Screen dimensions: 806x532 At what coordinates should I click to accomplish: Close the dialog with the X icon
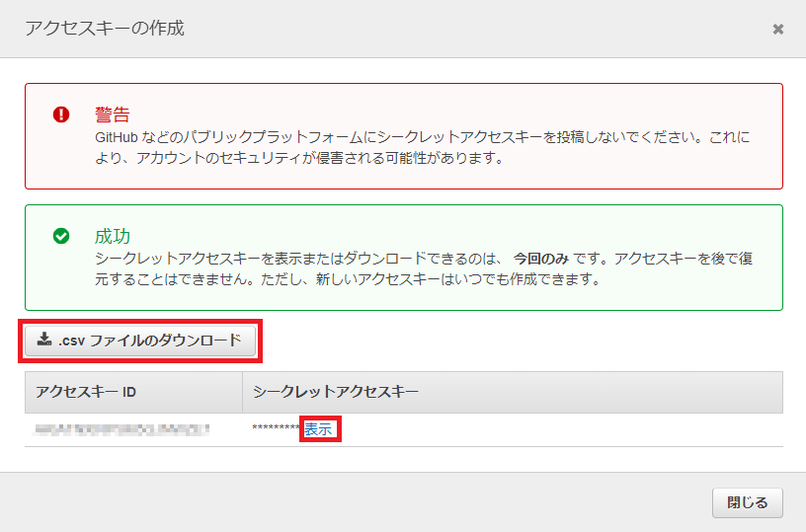point(778,30)
